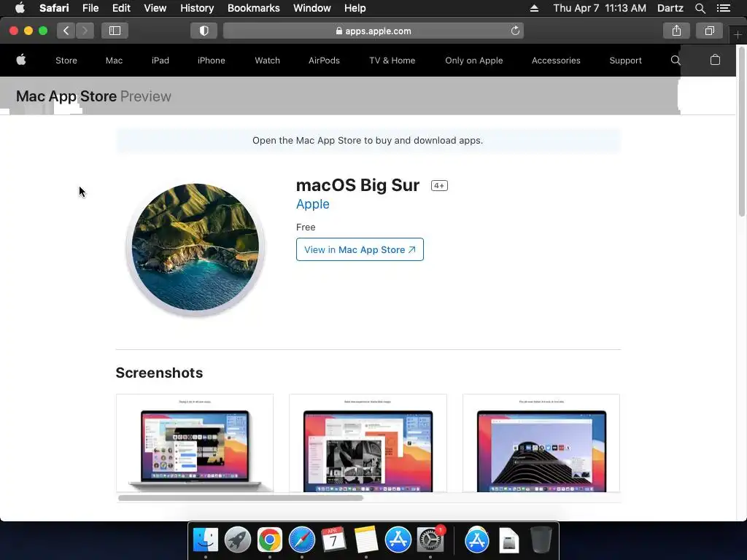Open the App Store folder icon right of Dock divider

pyautogui.click(x=476, y=540)
